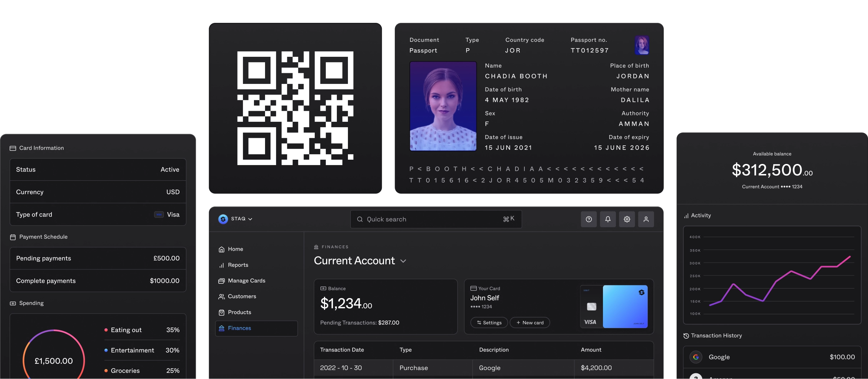Open the Home menu item

(235, 249)
